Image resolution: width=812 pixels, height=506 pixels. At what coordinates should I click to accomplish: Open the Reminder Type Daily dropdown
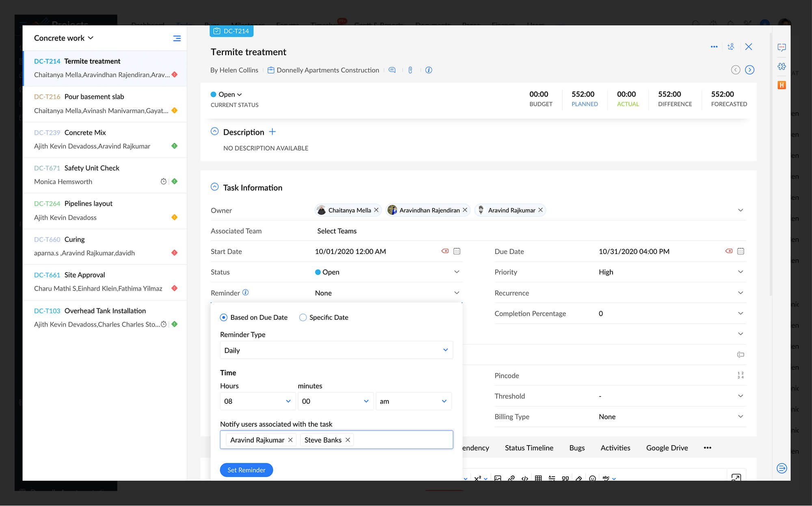pos(336,350)
